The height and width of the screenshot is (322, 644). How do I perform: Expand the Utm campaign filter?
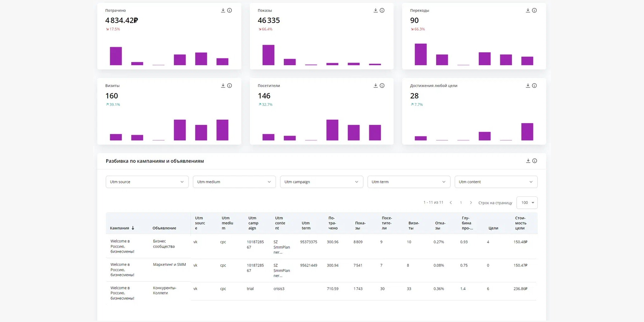tap(321, 182)
